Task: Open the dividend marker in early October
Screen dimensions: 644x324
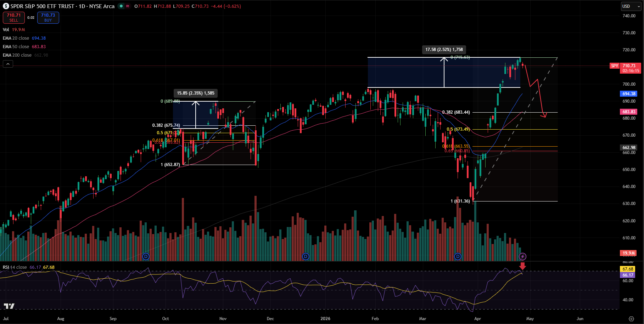Action: [x=146, y=256]
